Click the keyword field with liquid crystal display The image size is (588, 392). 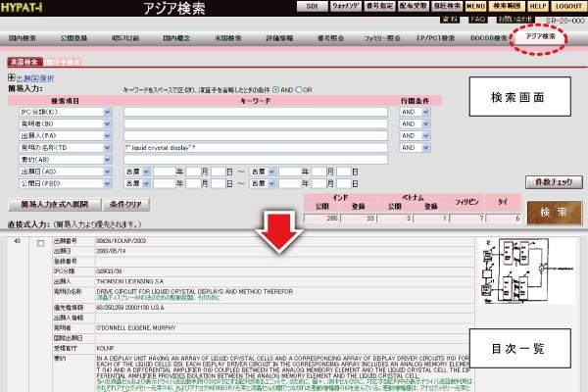pos(255,147)
